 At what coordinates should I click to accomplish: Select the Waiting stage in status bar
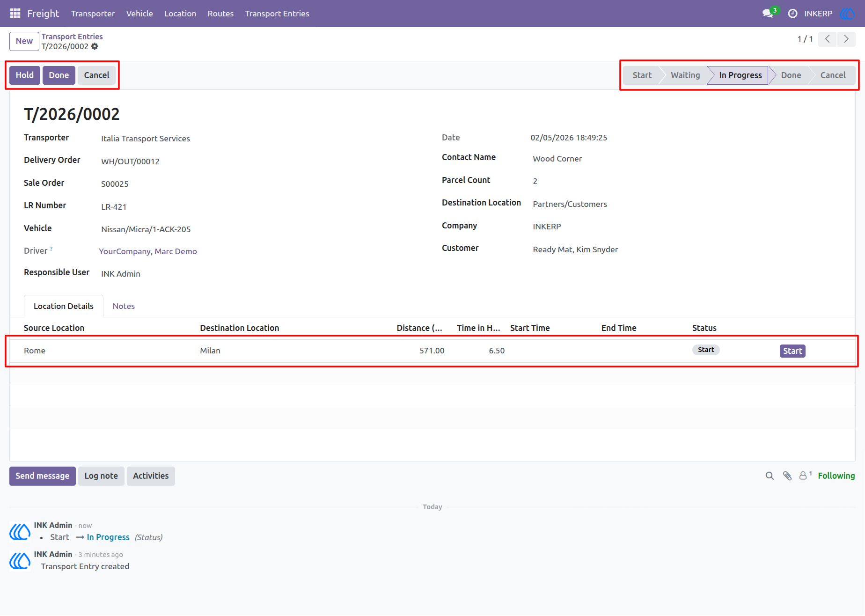point(685,75)
